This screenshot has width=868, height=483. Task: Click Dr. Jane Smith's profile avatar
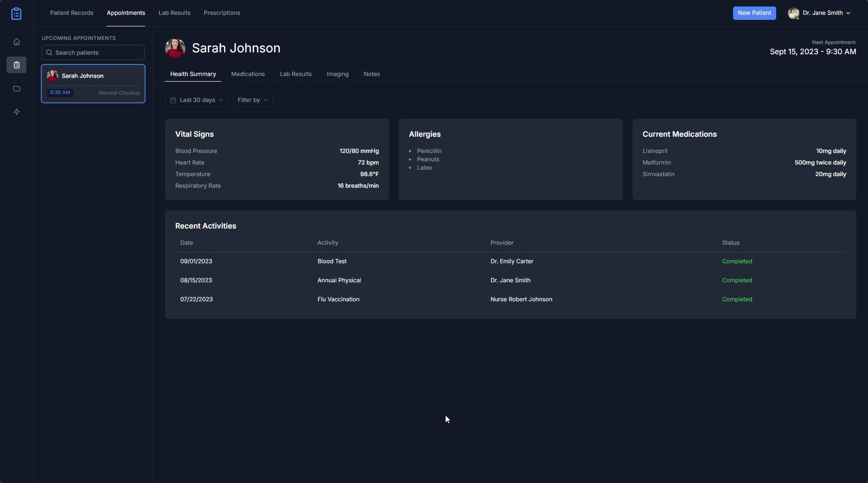[x=794, y=13]
